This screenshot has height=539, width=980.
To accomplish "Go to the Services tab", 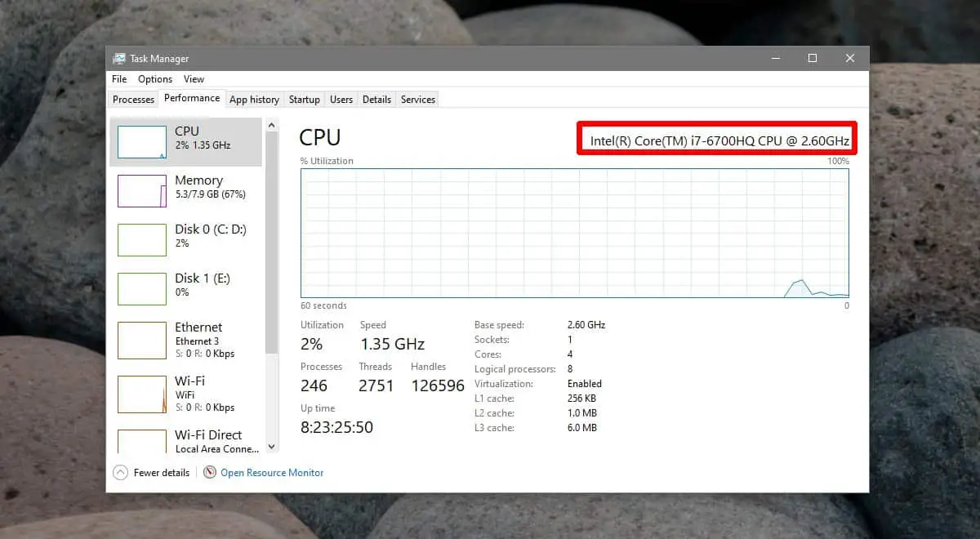I will pos(417,100).
